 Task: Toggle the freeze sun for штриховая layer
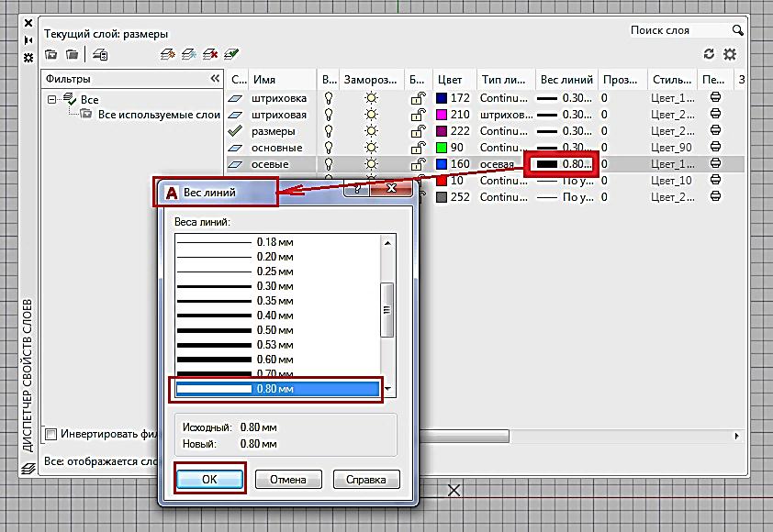coord(371,115)
